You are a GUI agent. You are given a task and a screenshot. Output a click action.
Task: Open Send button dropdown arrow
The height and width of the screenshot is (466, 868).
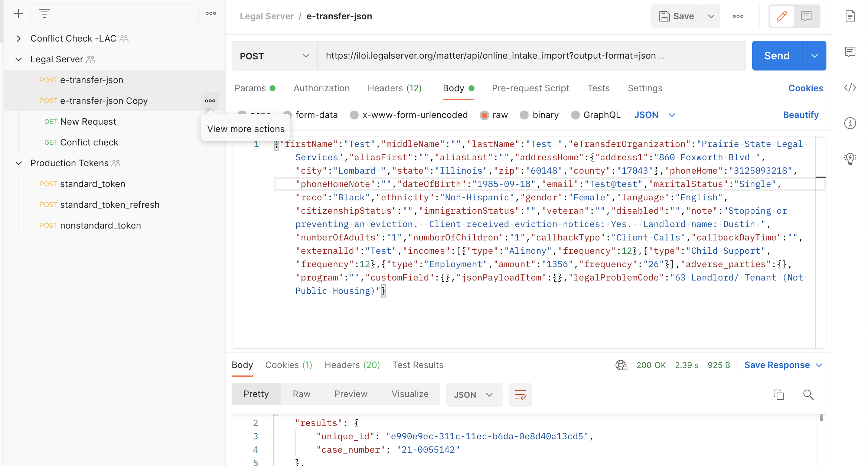[815, 56]
